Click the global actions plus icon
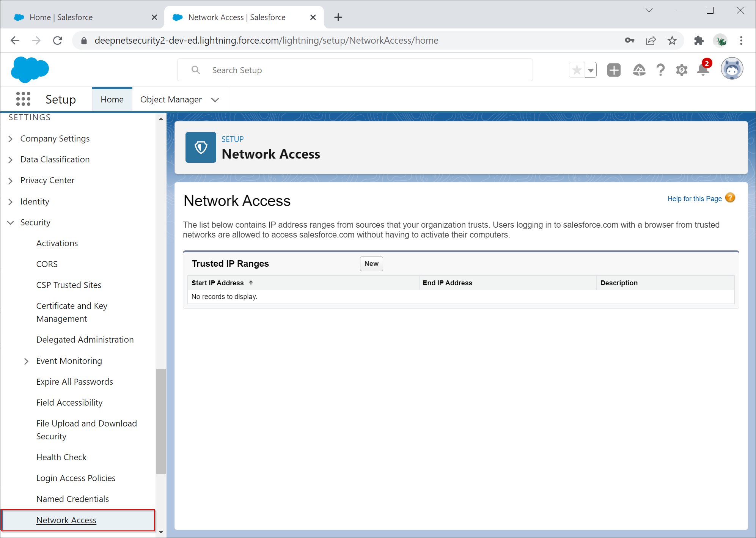The width and height of the screenshot is (756, 538). point(614,70)
